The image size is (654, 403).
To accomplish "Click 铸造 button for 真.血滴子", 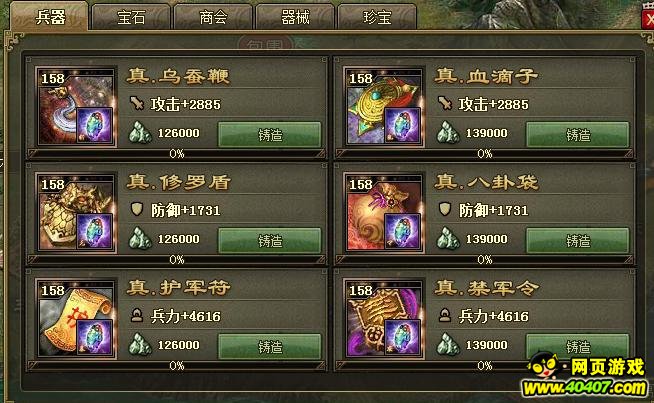I will point(578,135).
